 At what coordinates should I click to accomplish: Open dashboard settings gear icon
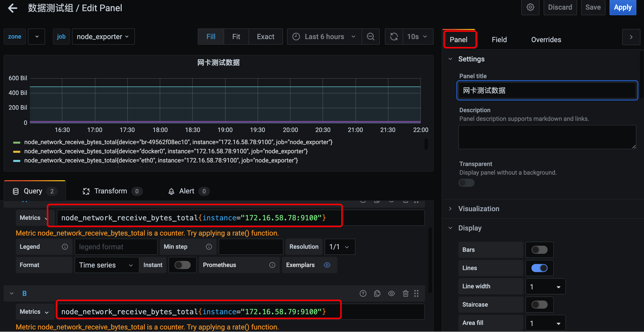(530, 7)
